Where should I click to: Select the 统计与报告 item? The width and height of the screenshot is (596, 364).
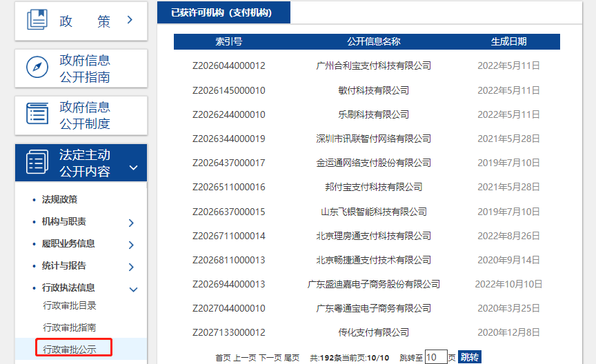[64, 265]
